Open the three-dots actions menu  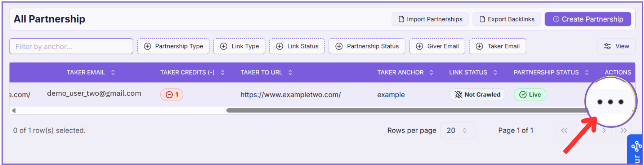tap(610, 102)
